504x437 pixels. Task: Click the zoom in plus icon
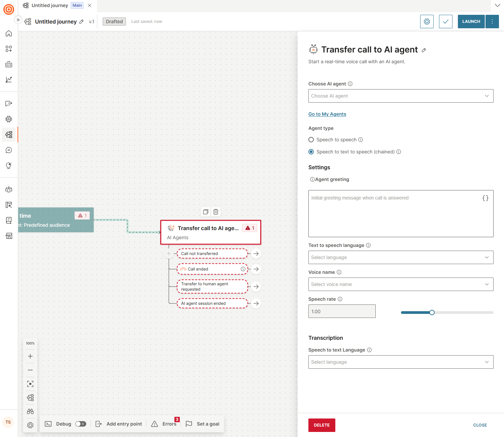pyautogui.click(x=30, y=356)
